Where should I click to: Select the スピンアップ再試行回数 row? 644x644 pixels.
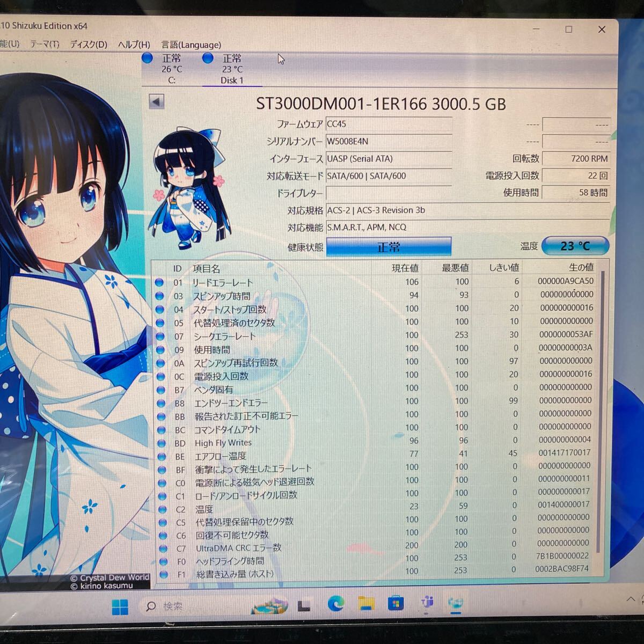[375, 362]
